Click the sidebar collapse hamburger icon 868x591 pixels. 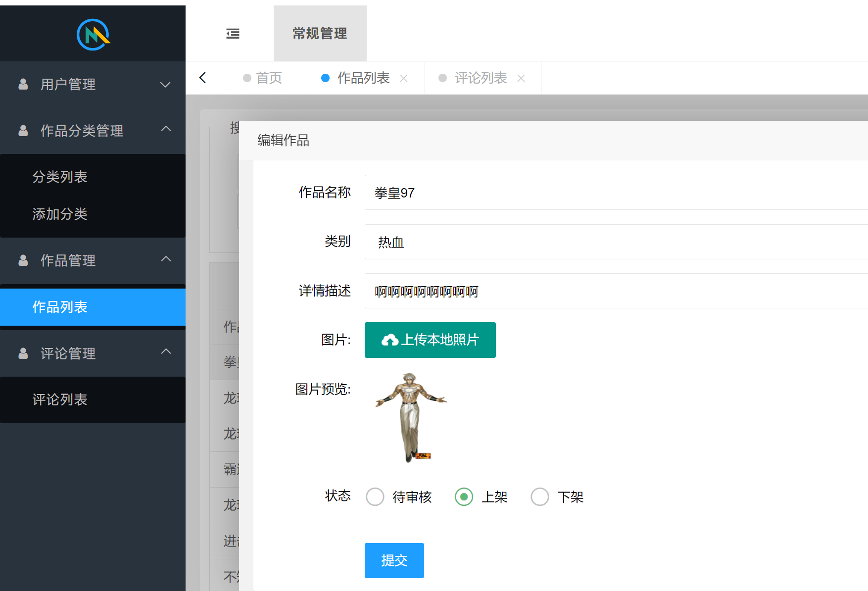pyautogui.click(x=233, y=33)
